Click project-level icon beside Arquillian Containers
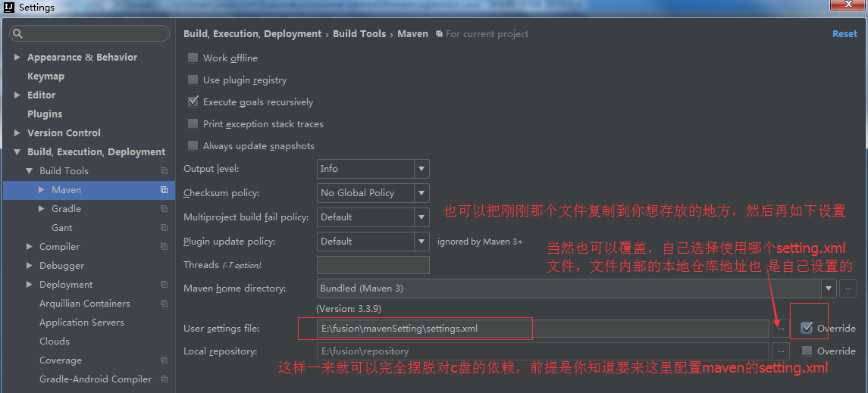 (x=164, y=304)
